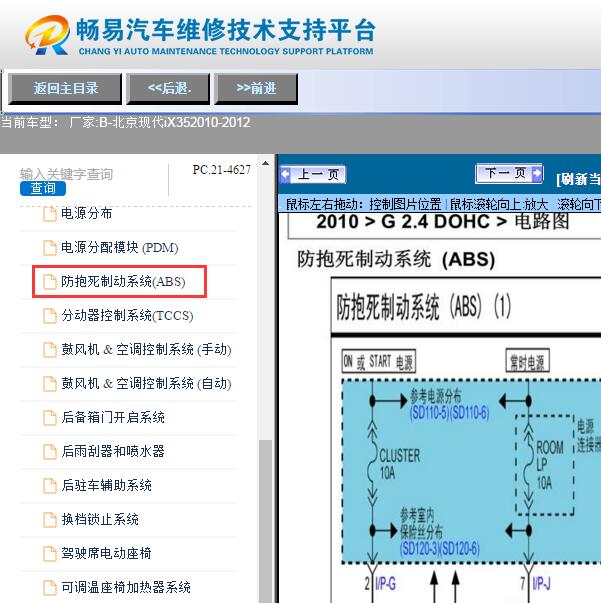Click document icon beside 换档锁止系统
Image resolution: width=601 pixels, height=603 pixels.
coord(50,520)
